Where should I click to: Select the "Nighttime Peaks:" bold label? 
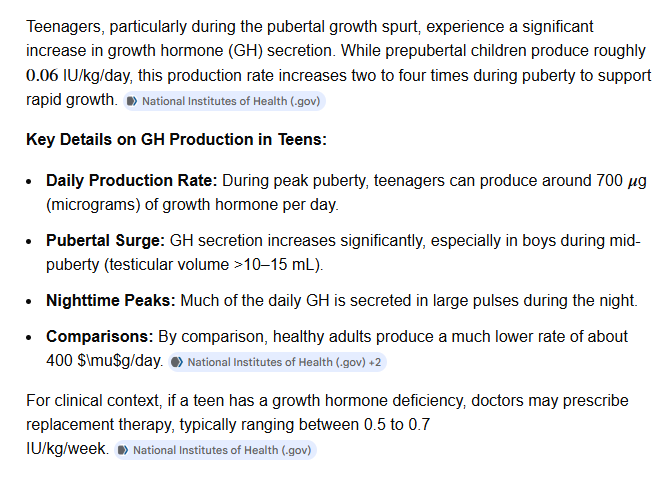coord(111,301)
